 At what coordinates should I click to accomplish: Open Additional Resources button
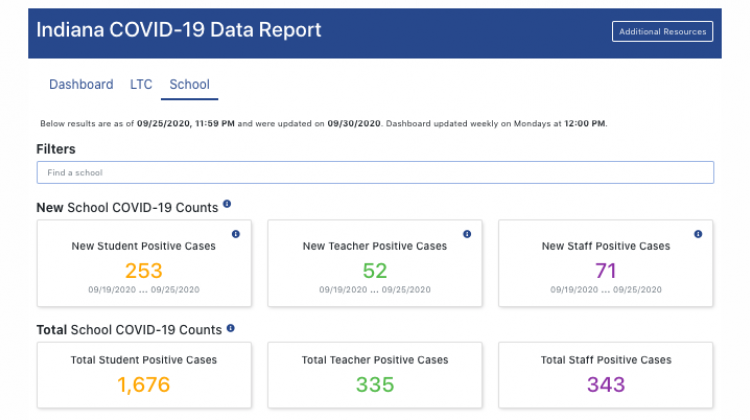pyautogui.click(x=662, y=32)
